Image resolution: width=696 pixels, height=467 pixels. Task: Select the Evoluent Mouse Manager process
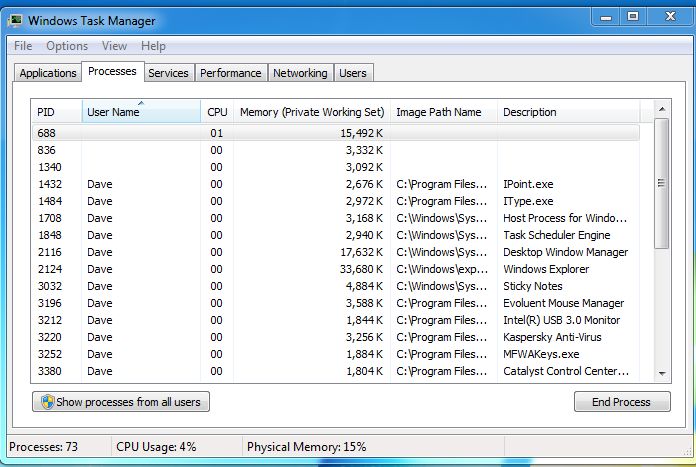click(336, 303)
